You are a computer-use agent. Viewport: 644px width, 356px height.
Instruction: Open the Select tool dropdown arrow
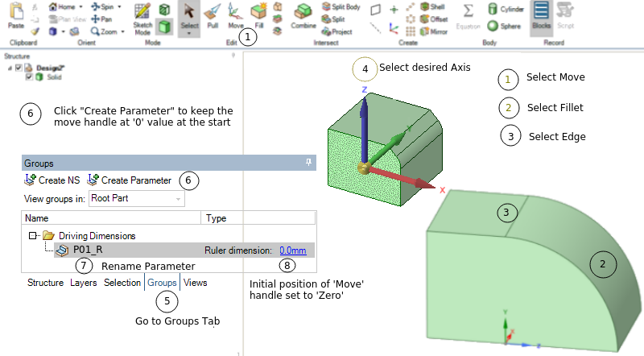188,34
